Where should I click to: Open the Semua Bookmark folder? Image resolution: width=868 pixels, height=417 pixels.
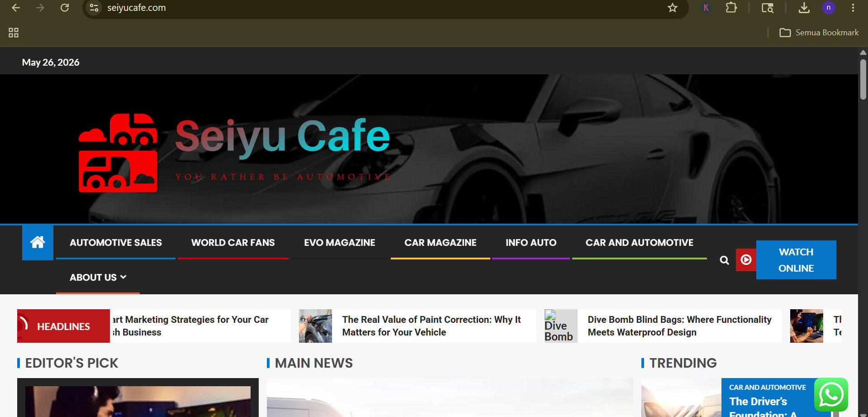(x=819, y=33)
